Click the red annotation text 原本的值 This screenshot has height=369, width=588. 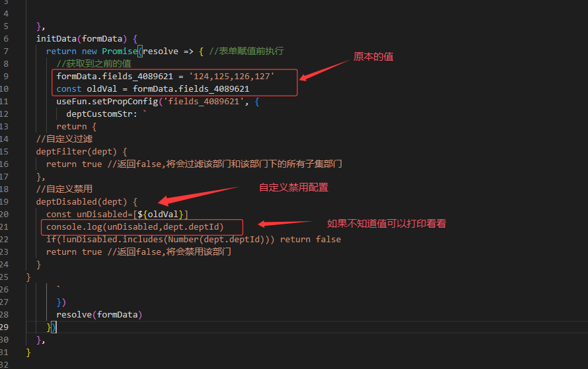click(373, 57)
